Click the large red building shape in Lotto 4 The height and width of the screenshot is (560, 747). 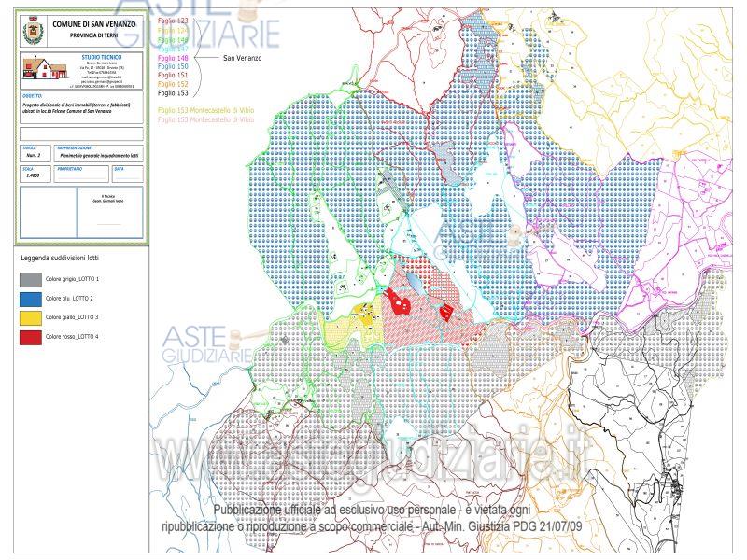399,301
